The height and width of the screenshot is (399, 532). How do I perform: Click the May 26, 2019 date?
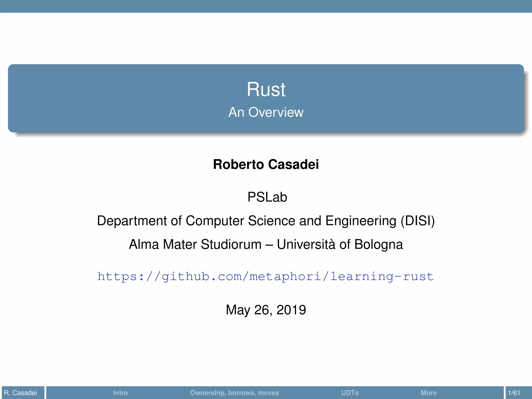[266, 310]
